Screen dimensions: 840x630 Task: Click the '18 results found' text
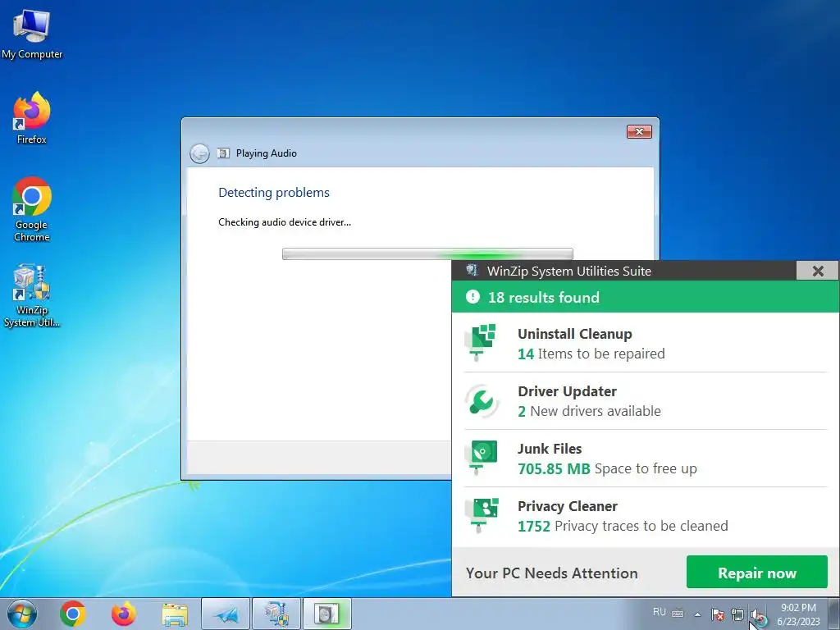(544, 297)
